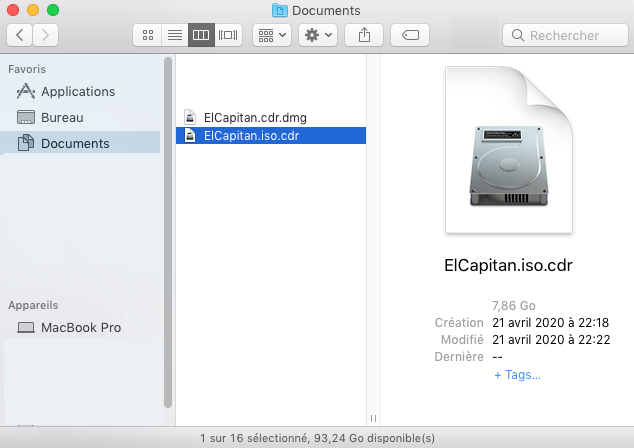Click the column resize handle
Screen dimensions: 634x448
373,418
